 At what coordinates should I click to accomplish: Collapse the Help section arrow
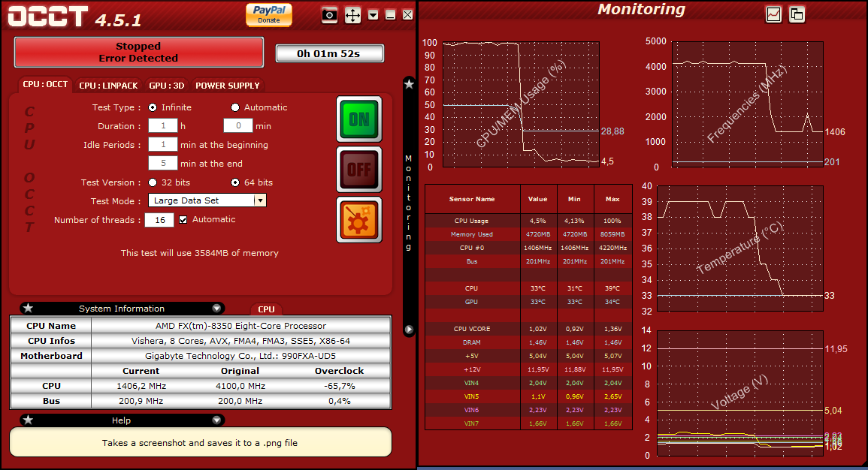point(216,420)
